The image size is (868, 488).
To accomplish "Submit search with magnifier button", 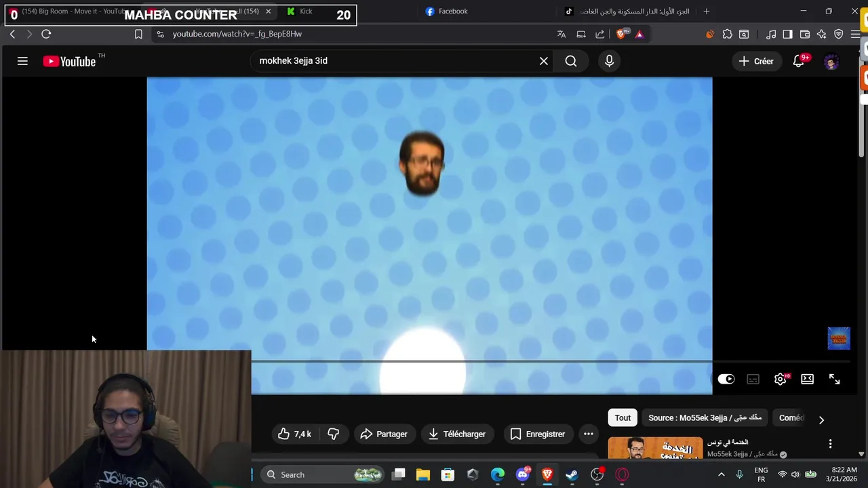I will 571,61.
